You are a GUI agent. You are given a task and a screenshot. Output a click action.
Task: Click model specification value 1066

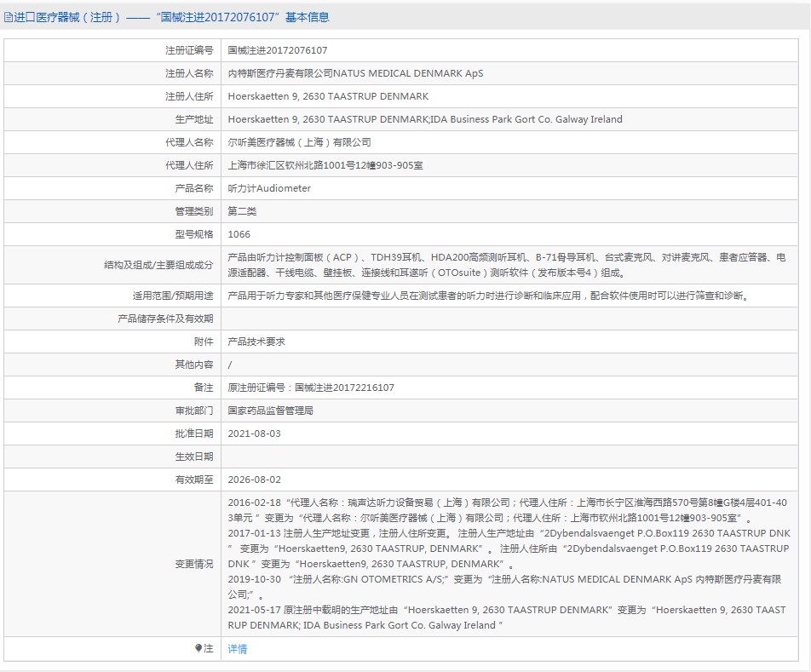coord(239,235)
